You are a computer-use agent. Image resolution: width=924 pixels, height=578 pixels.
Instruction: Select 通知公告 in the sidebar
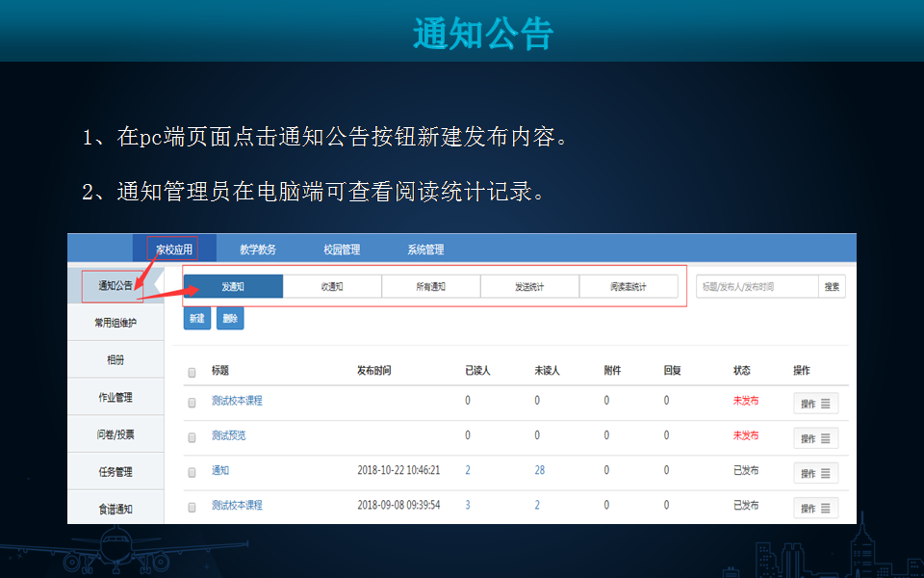(x=115, y=285)
